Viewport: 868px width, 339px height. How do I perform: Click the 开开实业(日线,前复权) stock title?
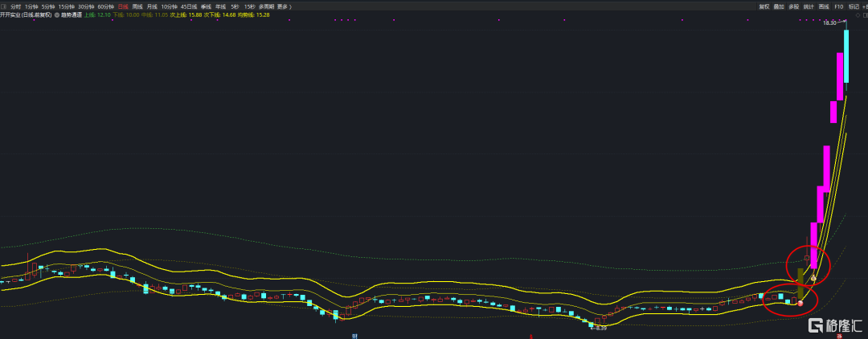click(x=26, y=15)
